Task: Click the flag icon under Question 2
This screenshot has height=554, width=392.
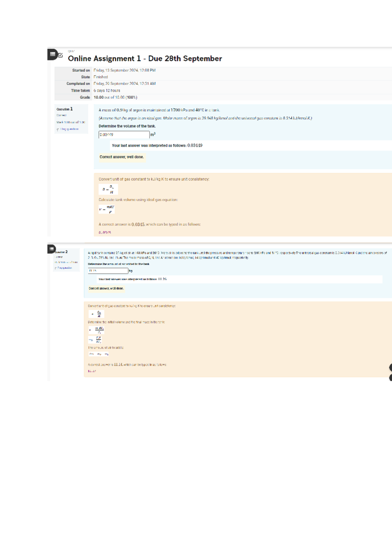Action: [x=56, y=268]
